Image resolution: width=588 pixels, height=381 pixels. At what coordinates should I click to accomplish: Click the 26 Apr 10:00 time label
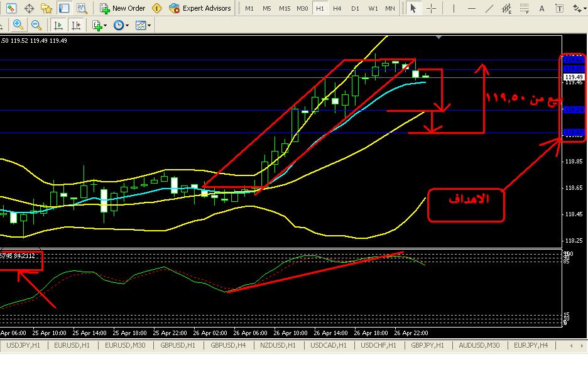(290, 333)
